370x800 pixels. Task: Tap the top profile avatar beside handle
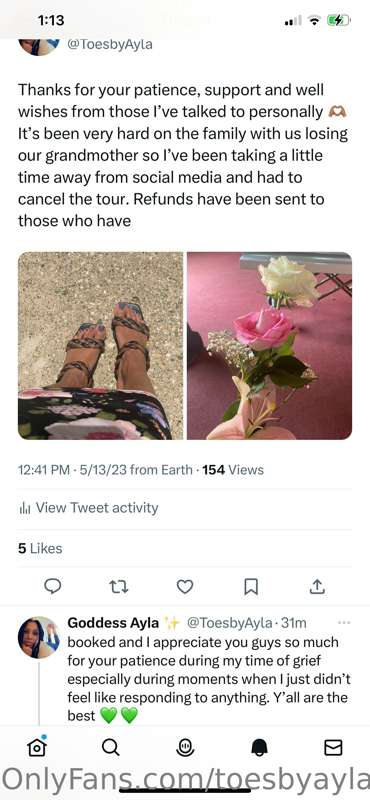point(39,45)
